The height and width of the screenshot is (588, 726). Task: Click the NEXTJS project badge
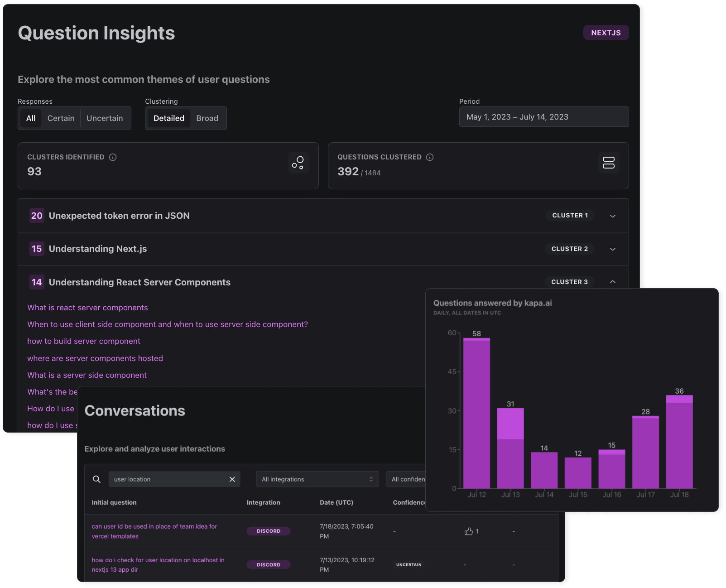[x=606, y=33]
